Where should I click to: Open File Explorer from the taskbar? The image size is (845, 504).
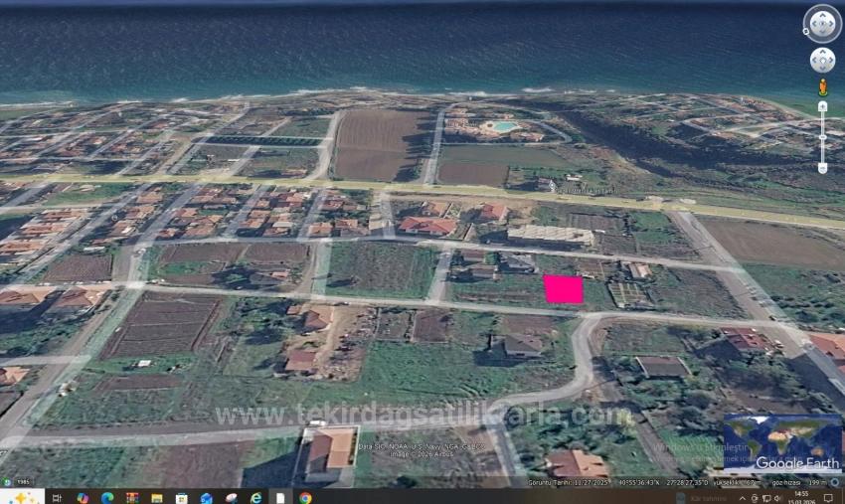coord(157,497)
